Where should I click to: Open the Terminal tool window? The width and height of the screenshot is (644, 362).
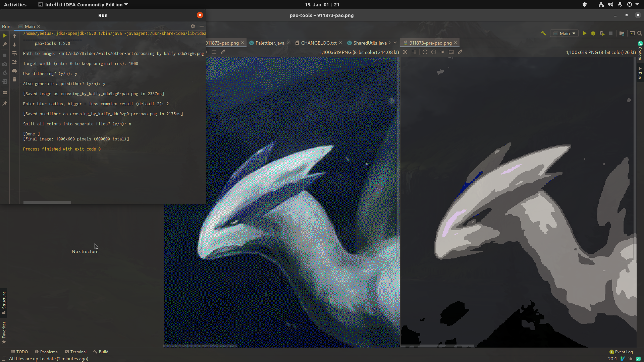76,352
